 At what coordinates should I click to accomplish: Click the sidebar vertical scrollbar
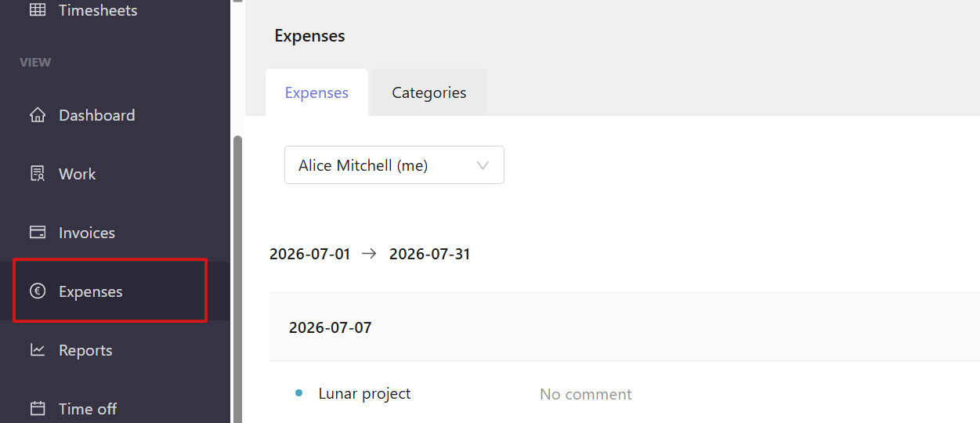[x=238, y=278]
